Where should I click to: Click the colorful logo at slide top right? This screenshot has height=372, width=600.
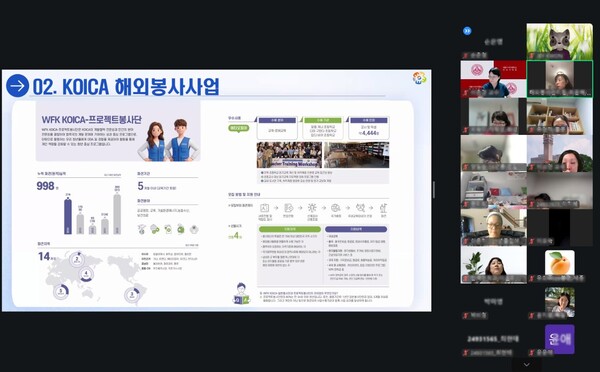click(419, 77)
